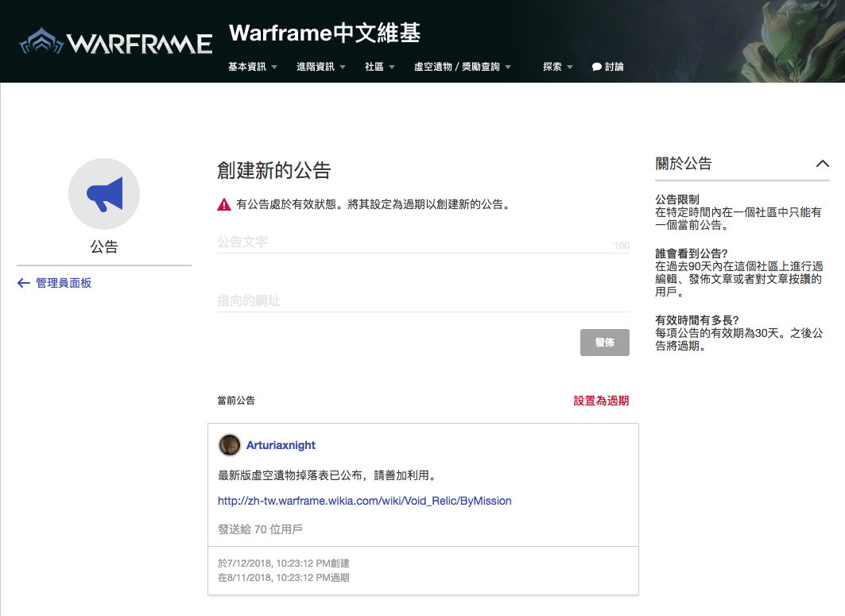Click the Warframe logo in header
This screenshot has width=845, height=616.
coord(115,41)
